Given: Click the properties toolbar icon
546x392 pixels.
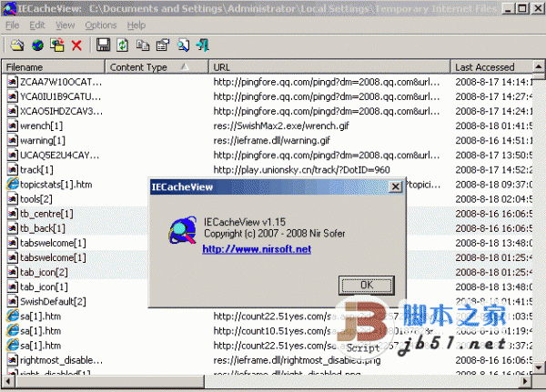Looking at the screenshot, I should [x=163, y=45].
